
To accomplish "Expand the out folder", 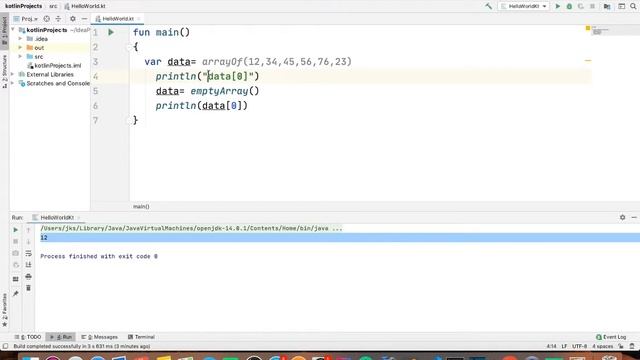I will pos(20,48).
